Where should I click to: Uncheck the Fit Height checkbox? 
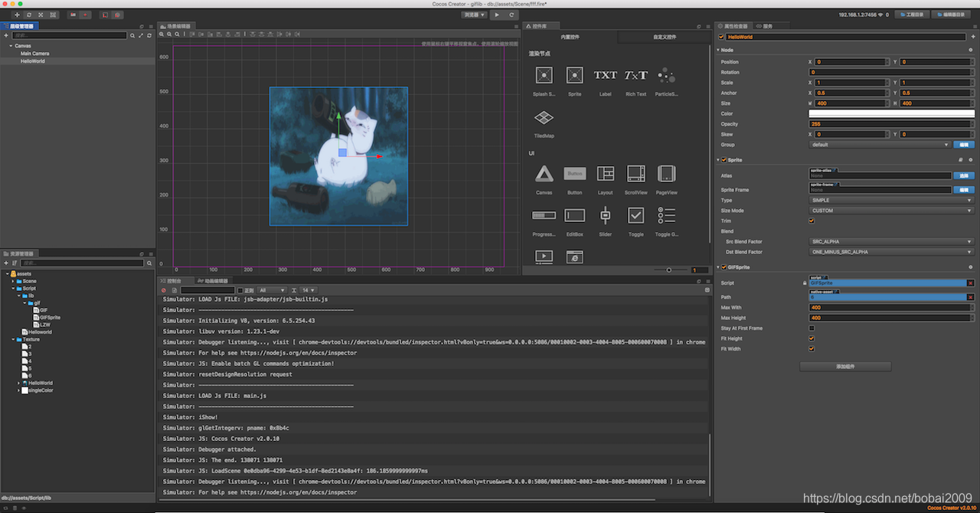pyautogui.click(x=812, y=338)
